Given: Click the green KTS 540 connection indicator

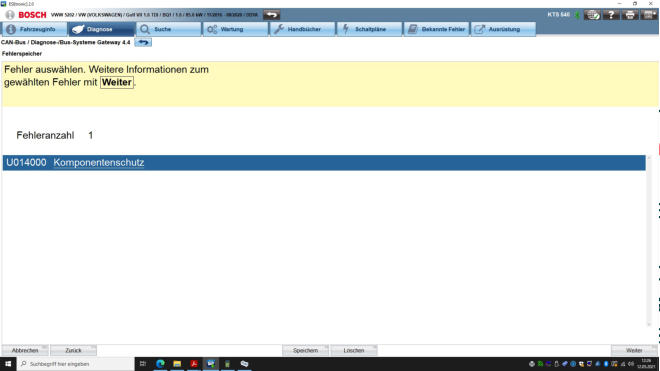Looking at the screenshot, I should pyautogui.click(x=577, y=15).
